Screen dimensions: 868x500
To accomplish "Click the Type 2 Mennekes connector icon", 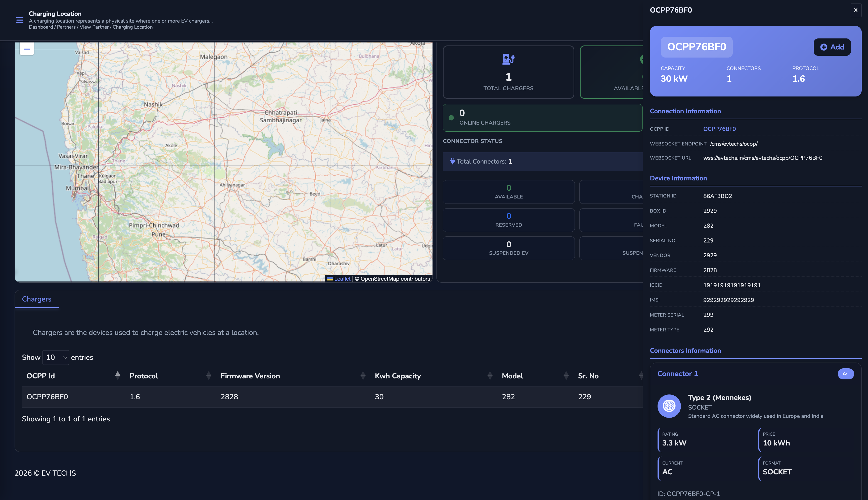I will 669,406.
